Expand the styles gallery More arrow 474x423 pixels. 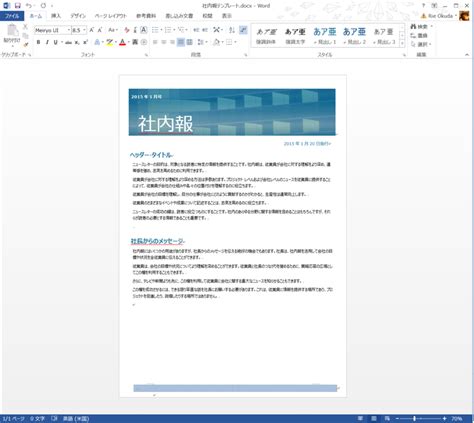(x=402, y=44)
